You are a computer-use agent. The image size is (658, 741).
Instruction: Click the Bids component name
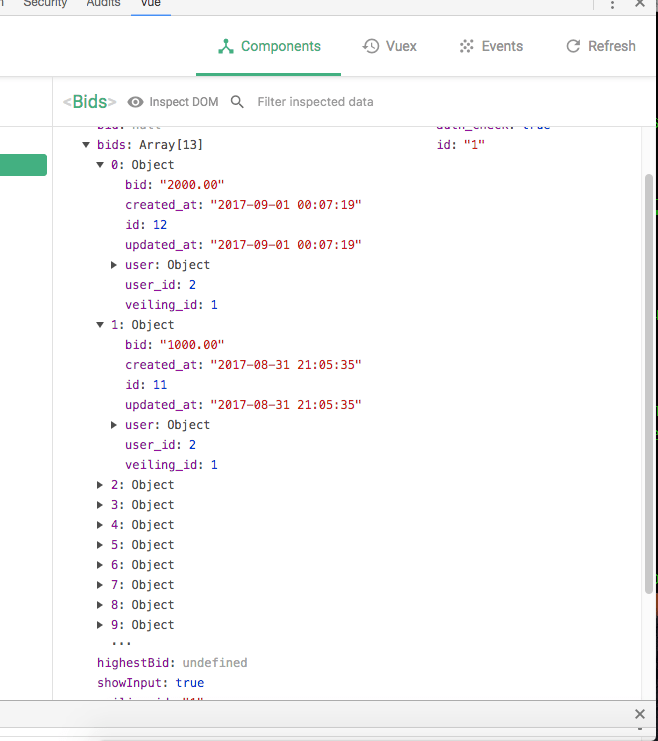pos(89,102)
